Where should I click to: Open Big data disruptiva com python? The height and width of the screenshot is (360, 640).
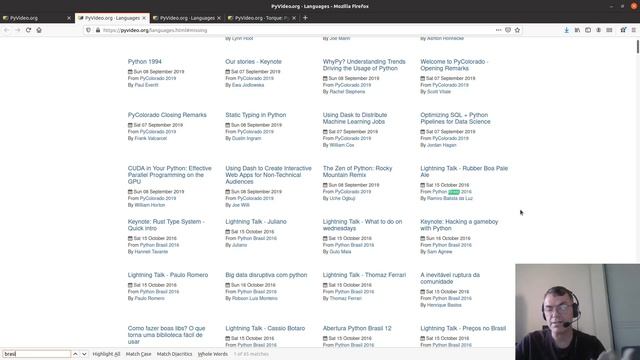coord(266,275)
